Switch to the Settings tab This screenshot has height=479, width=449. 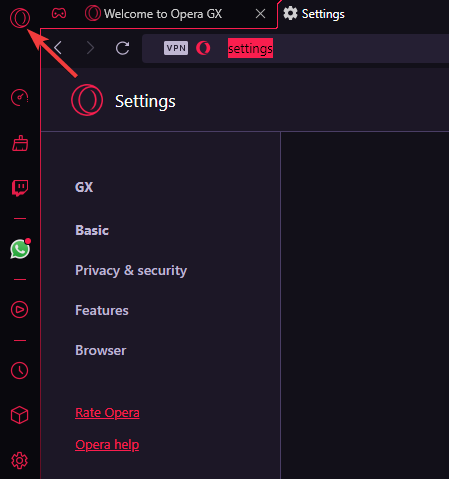[314, 14]
